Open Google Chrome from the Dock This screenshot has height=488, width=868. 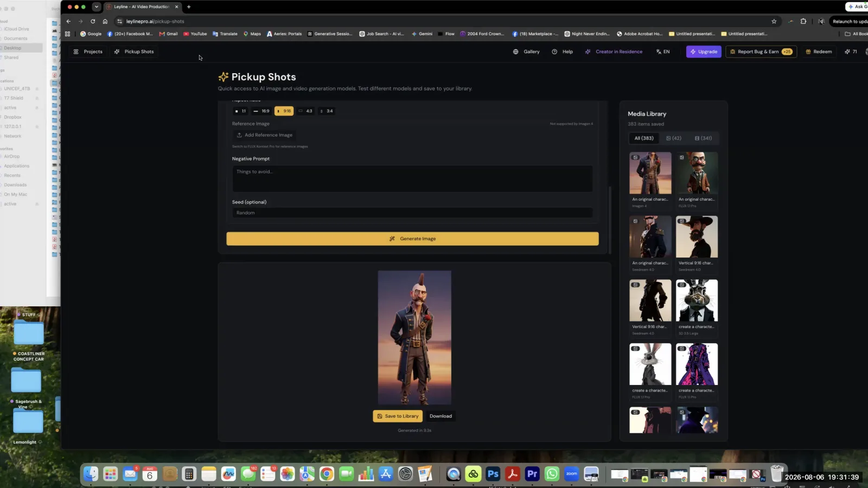pyautogui.click(x=327, y=474)
